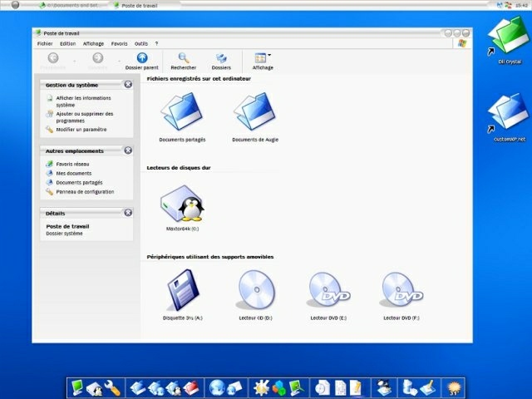
Task: Click the Affichage view icon in toolbar
Action: pos(260,58)
